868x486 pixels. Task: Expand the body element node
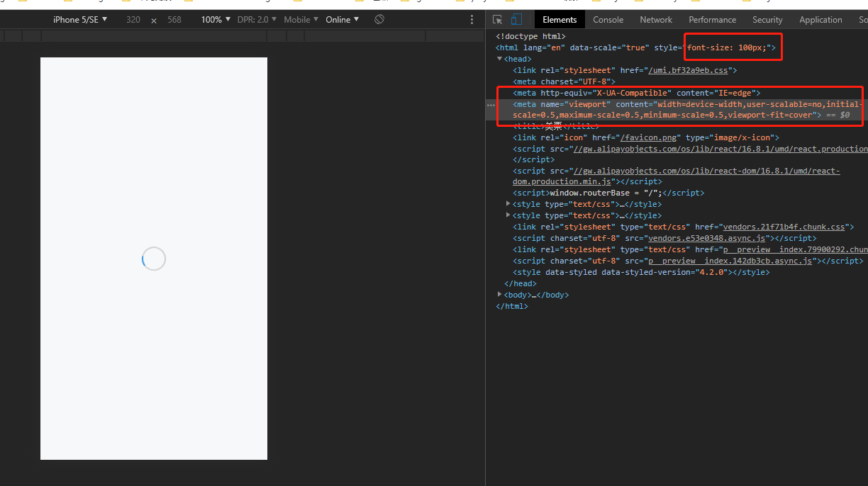pos(499,294)
